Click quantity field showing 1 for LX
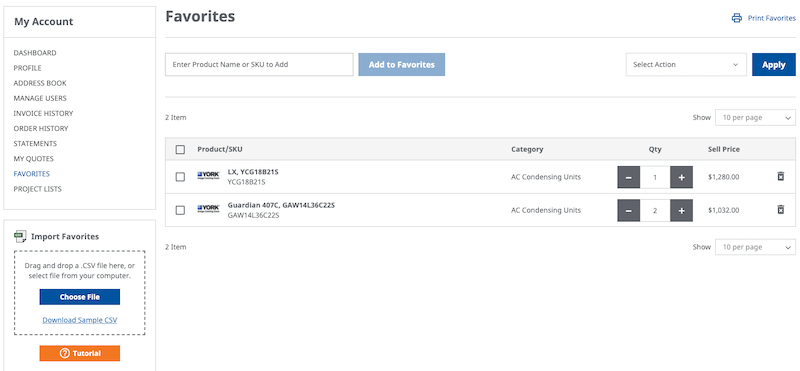 click(655, 177)
